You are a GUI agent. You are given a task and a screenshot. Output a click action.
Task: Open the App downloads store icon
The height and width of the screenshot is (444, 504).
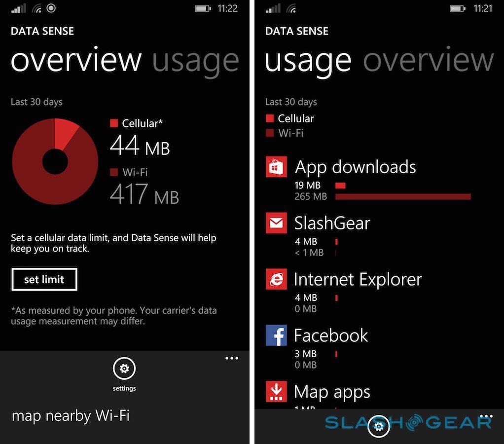276,167
